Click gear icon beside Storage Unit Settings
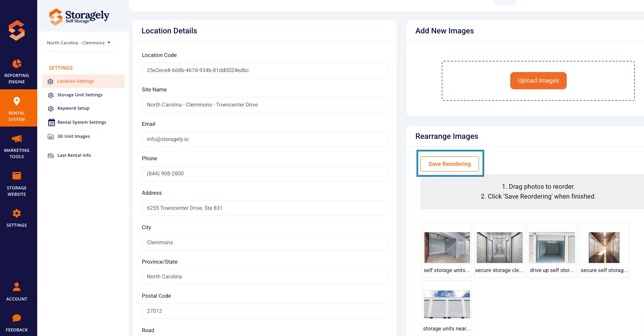644x336 pixels. (x=51, y=95)
